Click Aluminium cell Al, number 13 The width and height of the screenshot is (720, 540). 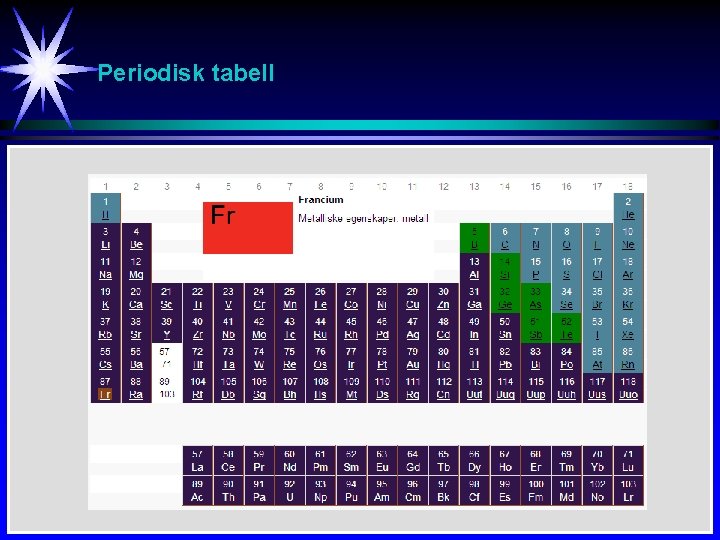[x=474, y=268]
